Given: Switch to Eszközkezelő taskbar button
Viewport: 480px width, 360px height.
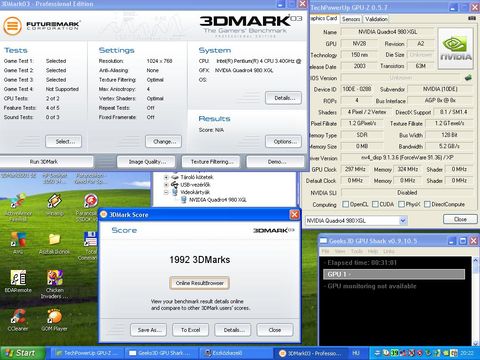Looking at the screenshot, I should 236,353.
